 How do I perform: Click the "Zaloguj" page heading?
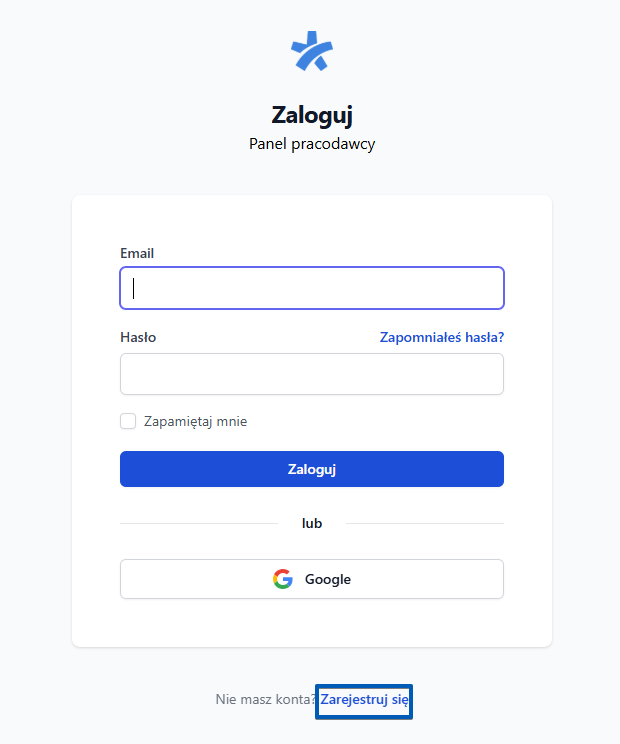tap(312, 113)
